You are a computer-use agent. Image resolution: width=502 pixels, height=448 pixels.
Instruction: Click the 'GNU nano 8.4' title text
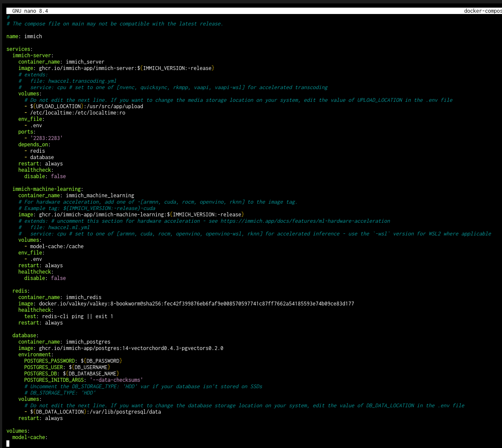30,11
